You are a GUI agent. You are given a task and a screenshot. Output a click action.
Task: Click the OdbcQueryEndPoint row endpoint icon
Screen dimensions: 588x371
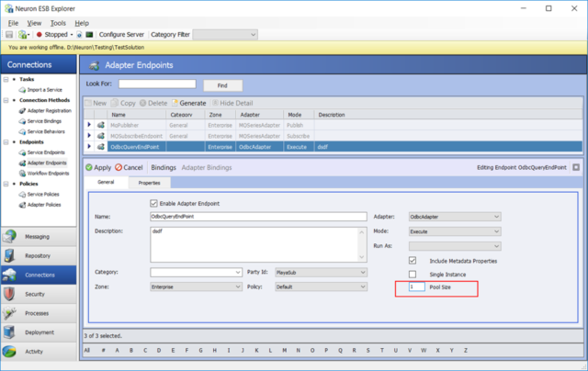click(100, 147)
